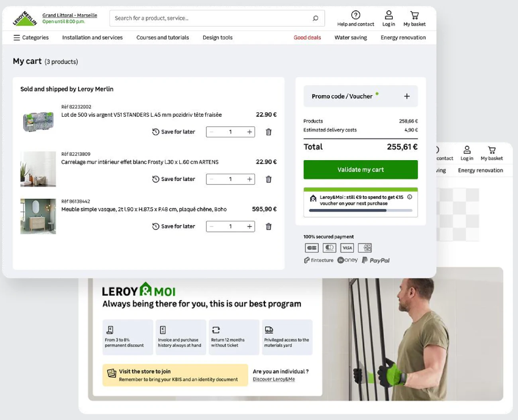Viewport: 518px width, 420px height.
Task: Click Energy renovation in background window
Action: click(x=481, y=170)
